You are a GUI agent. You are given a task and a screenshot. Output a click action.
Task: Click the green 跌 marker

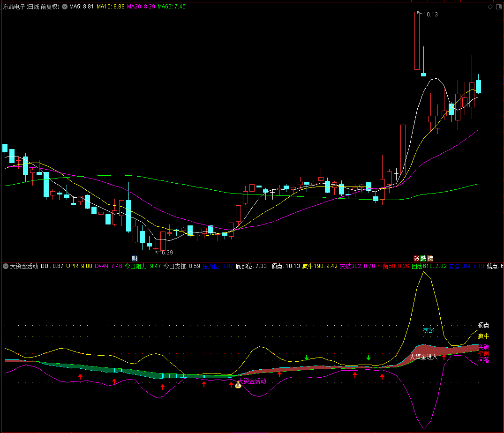[423, 259]
